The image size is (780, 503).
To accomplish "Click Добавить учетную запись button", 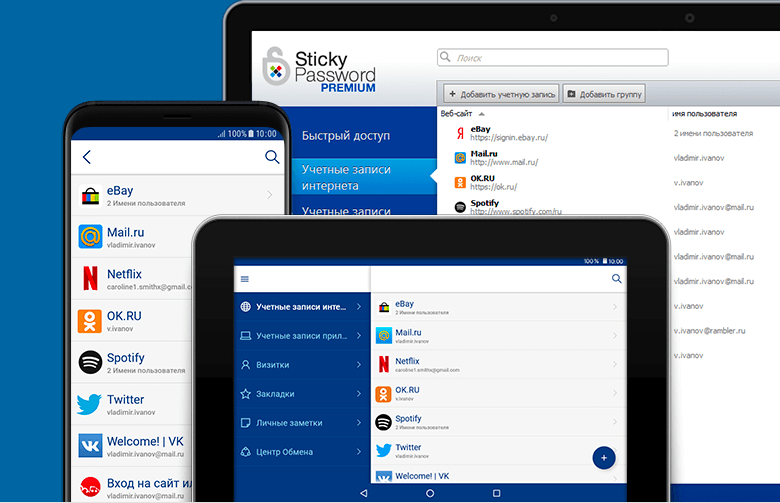I will tap(501, 94).
